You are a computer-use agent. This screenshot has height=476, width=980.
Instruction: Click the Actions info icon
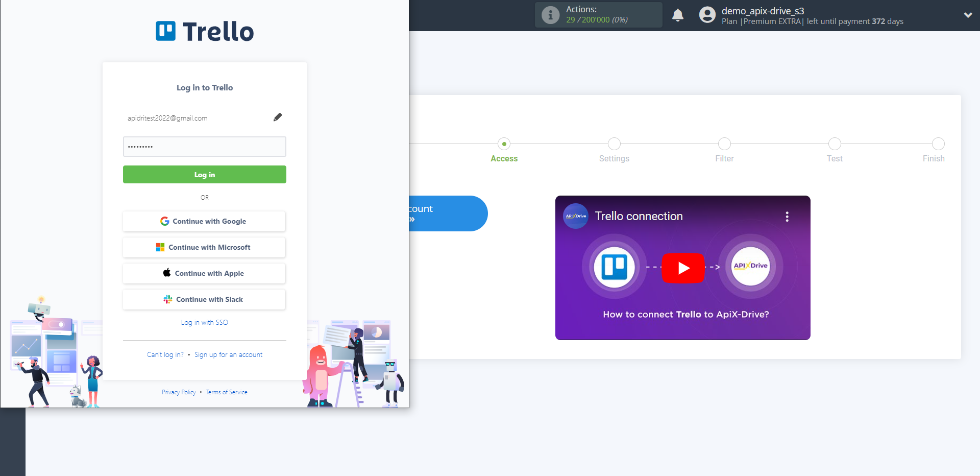pyautogui.click(x=550, y=15)
